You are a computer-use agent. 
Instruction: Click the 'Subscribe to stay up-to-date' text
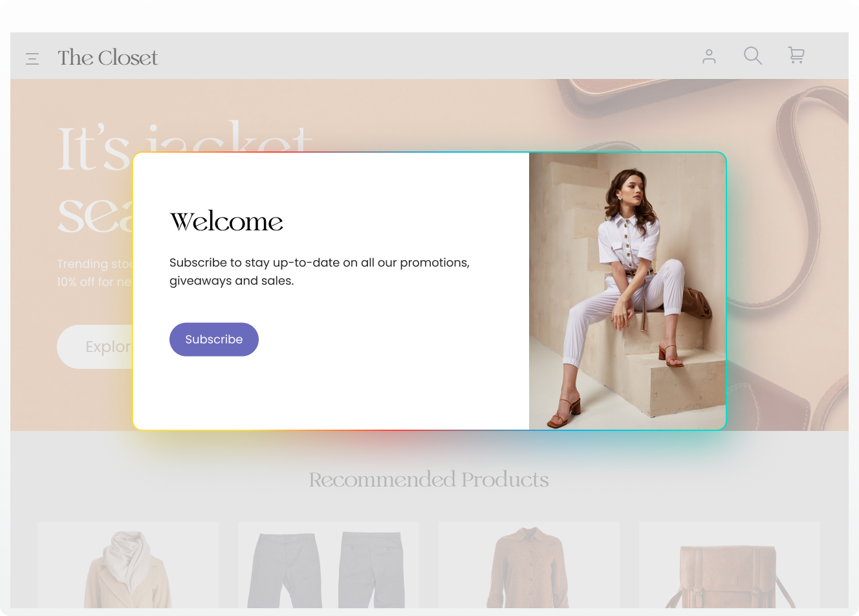(x=320, y=272)
